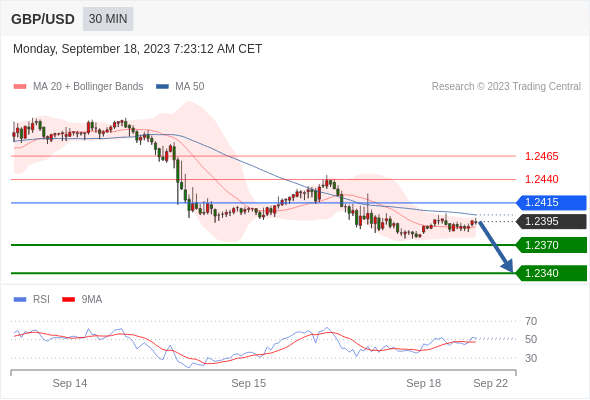Click the 30 MIN timeframe badge
The image size is (590, 400).
[x=108, y=19]
